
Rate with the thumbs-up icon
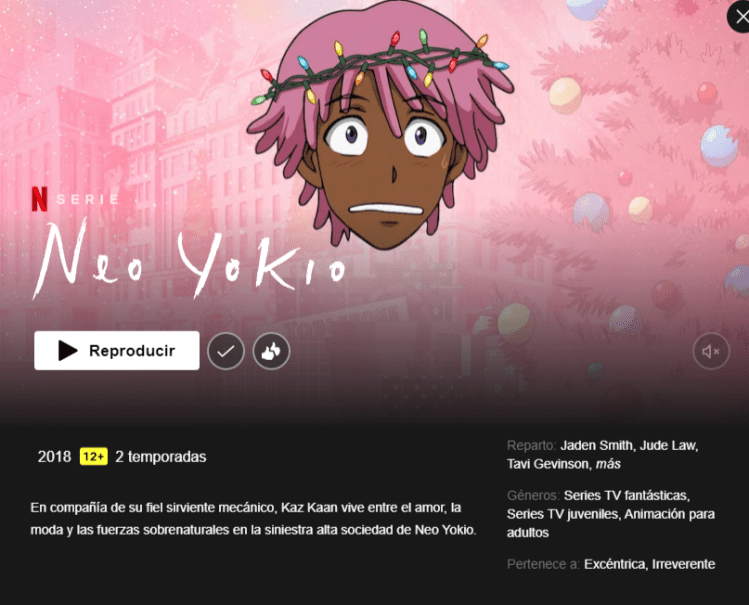pyautogui.click(x=271, y=351)
